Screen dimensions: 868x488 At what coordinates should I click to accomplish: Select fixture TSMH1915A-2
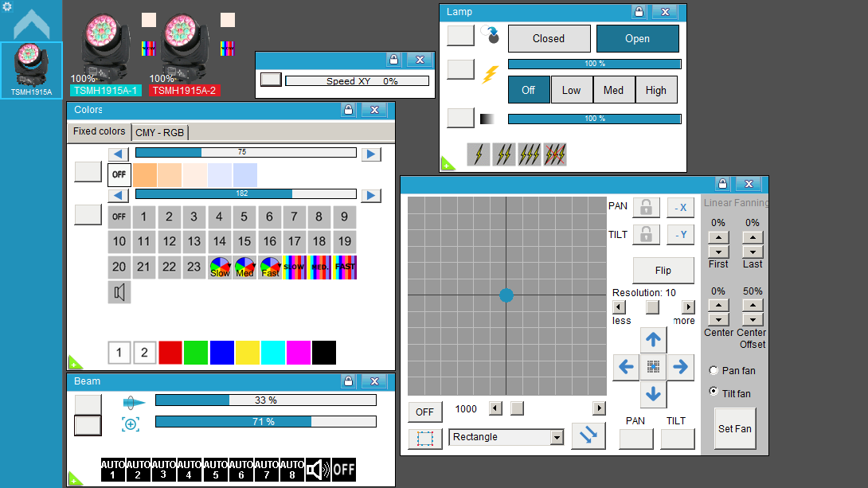184,54
